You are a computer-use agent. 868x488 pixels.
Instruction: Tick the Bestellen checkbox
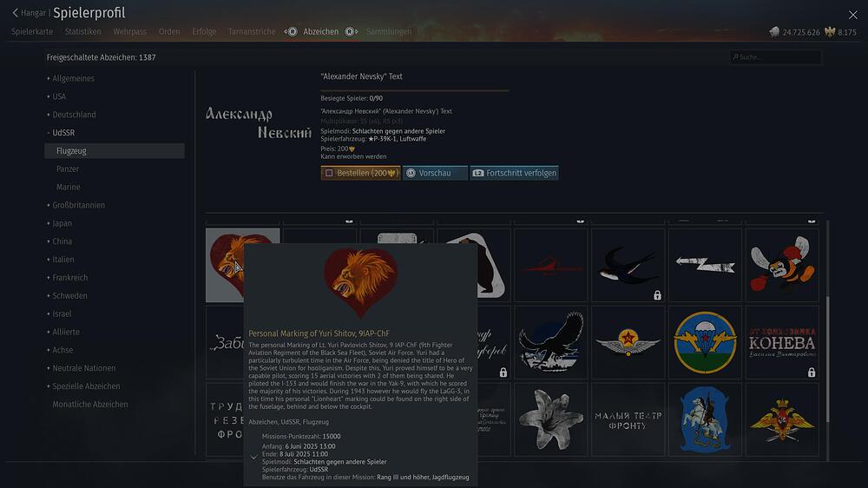[x=329, y=173]
